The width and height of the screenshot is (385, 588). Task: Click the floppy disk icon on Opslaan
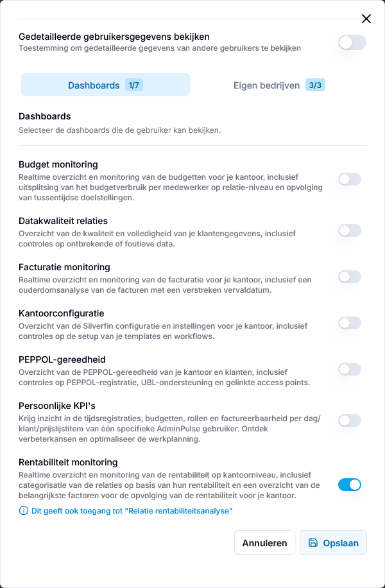coord(313,542)
